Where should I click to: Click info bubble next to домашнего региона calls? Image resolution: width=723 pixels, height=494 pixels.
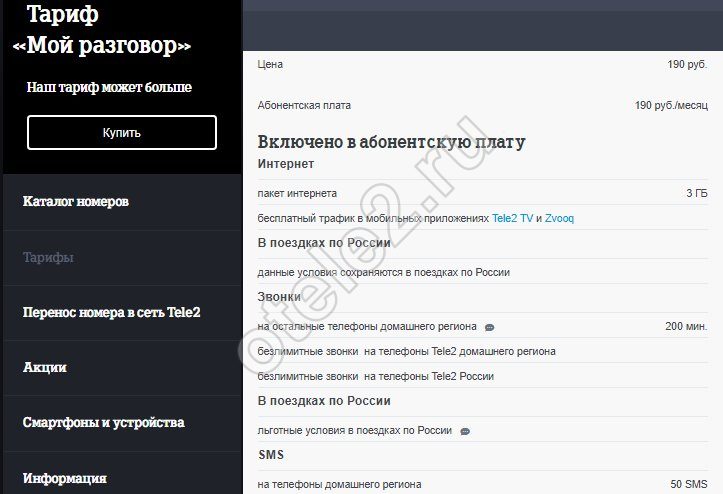pos(490,327)
